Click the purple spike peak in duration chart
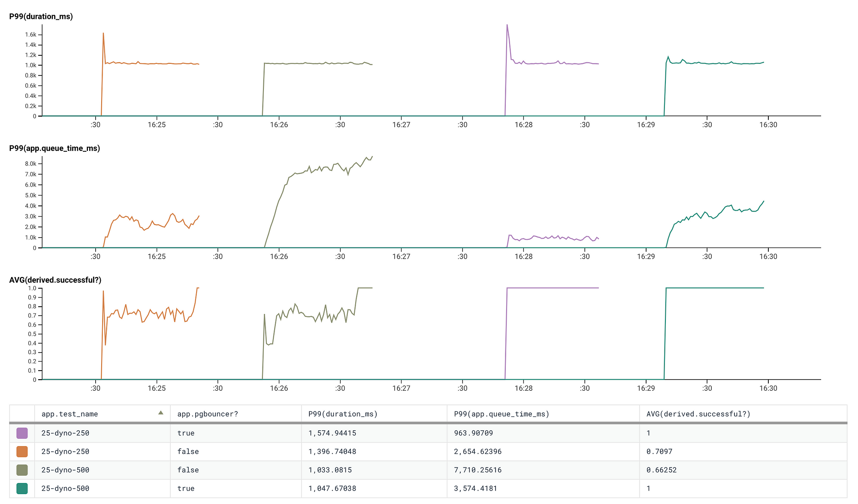The width and height of the screenshot is (858, 504). point(507,25)
